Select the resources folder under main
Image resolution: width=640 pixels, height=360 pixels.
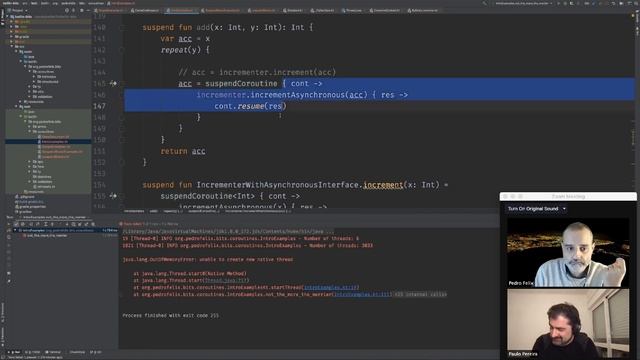click(x=33, y=102)
